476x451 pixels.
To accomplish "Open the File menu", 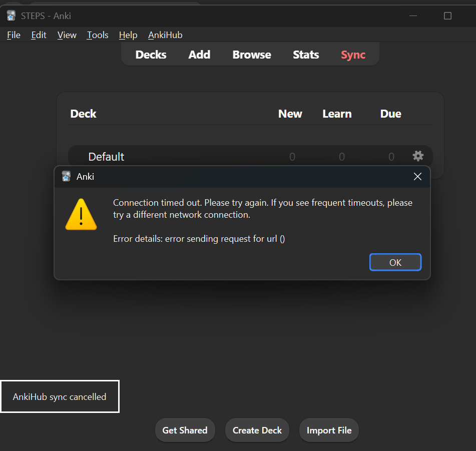I will pos(14,35).
